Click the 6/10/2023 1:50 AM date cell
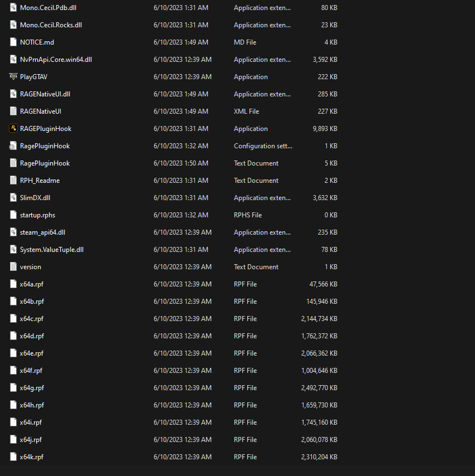Viewport: 475px width, 476px height. (x=181, y=163)
